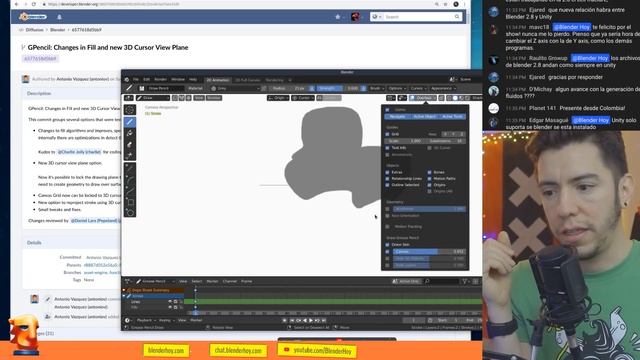Toggle the Relationship Lines checkbox
This screenshot has height=360, width=640.
point(387,179)
